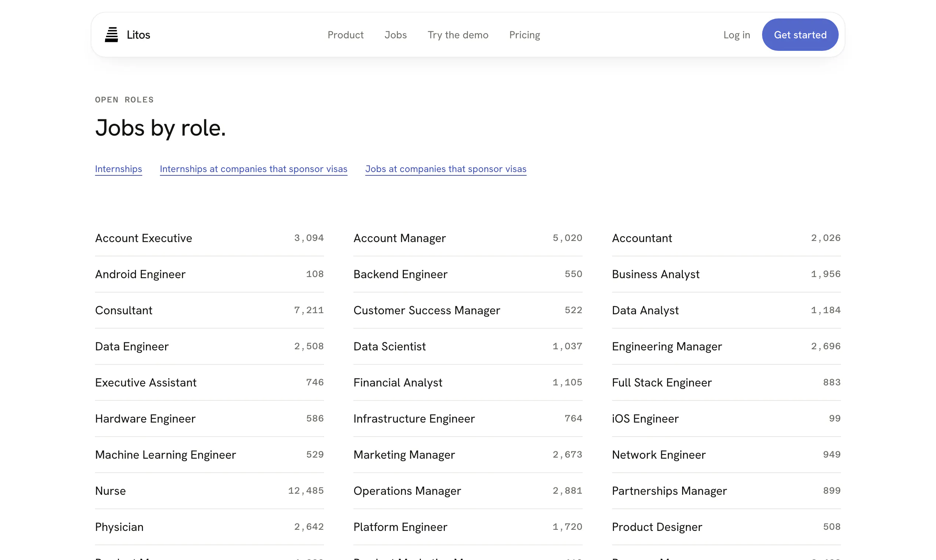Open Executive Assistant jobs
This screenshot has width=936, height=560.
click(x=209, y=383)
